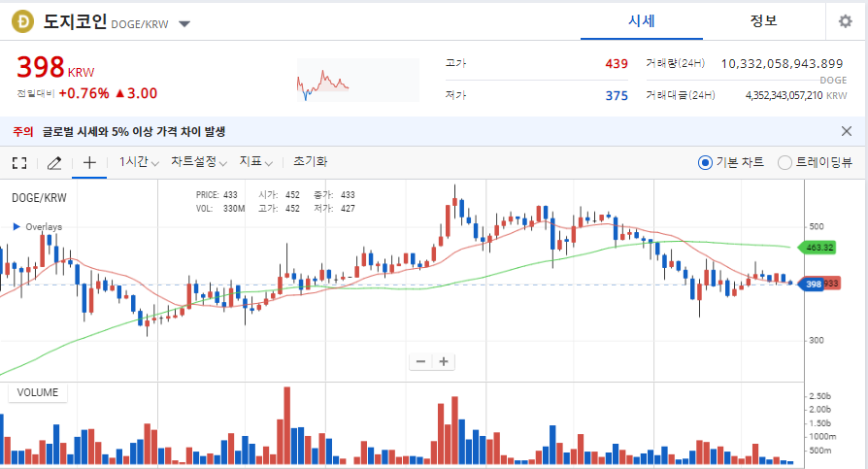Click the trade amount 4,352,343,057,210 KRW
The image size is (868, 469).
[796, 96]
